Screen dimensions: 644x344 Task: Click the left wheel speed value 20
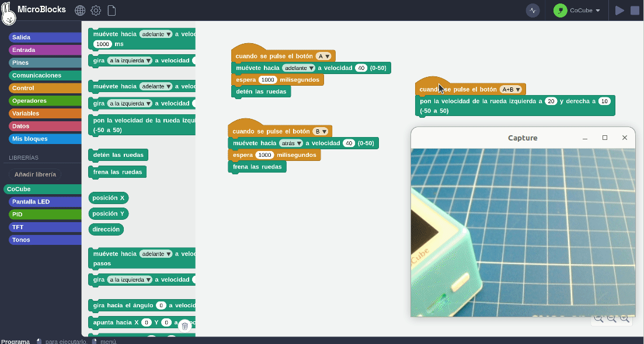tap(551, 101)
